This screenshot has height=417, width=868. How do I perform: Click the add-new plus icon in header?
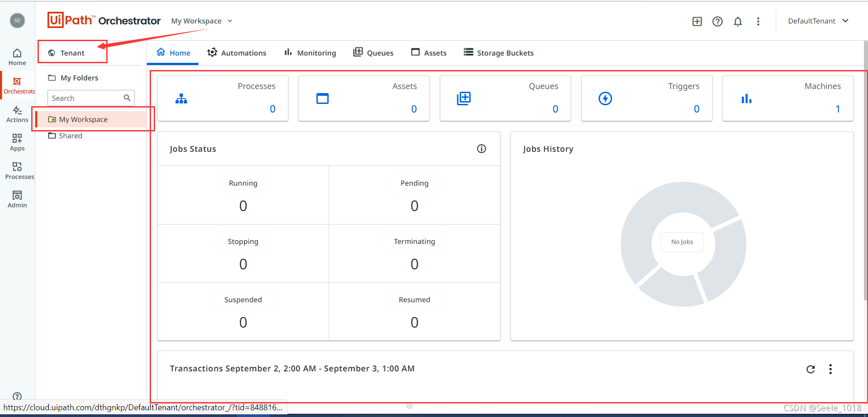click(x=697, y=21)
